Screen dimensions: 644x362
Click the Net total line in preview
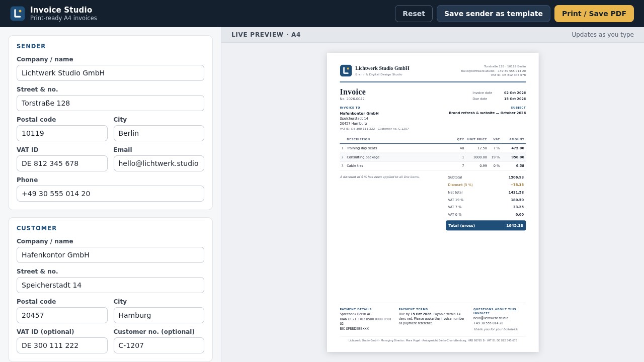pos(486,192)
